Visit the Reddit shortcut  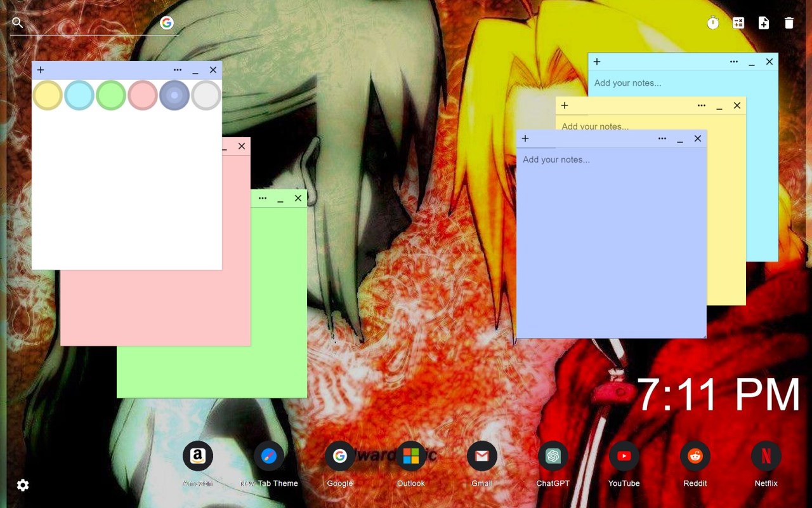pyautogui.click(x=695, y=456)
